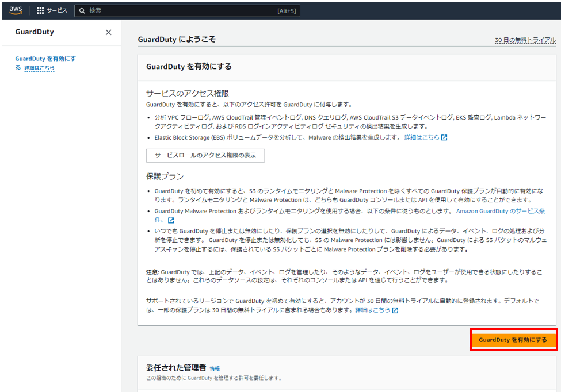This screenshot has width=561, height=392.
Task: Click the GuardDuty sidebar title
Action: point(35,32)
